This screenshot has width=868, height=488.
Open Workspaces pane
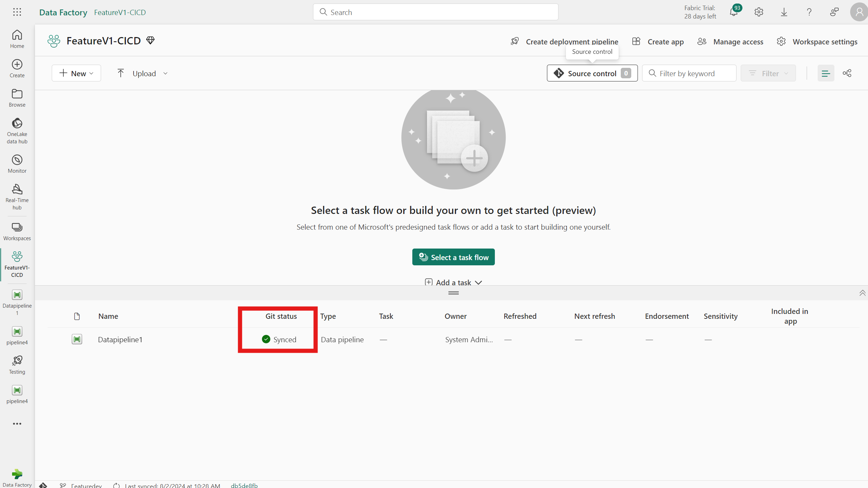pyautogui.click(x=17, y=231)
